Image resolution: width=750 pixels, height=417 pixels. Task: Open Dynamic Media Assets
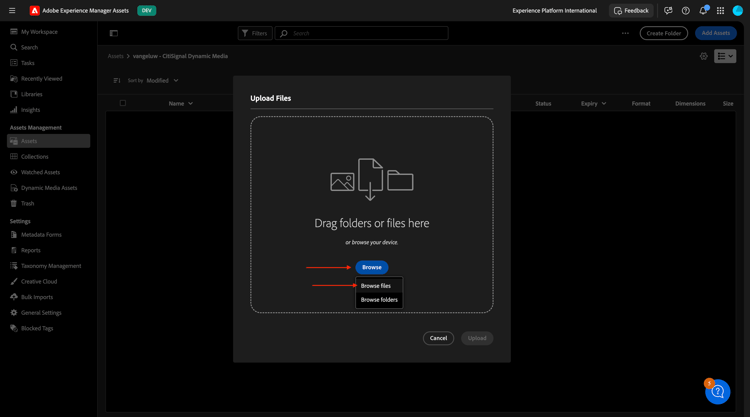pos(48,188)
